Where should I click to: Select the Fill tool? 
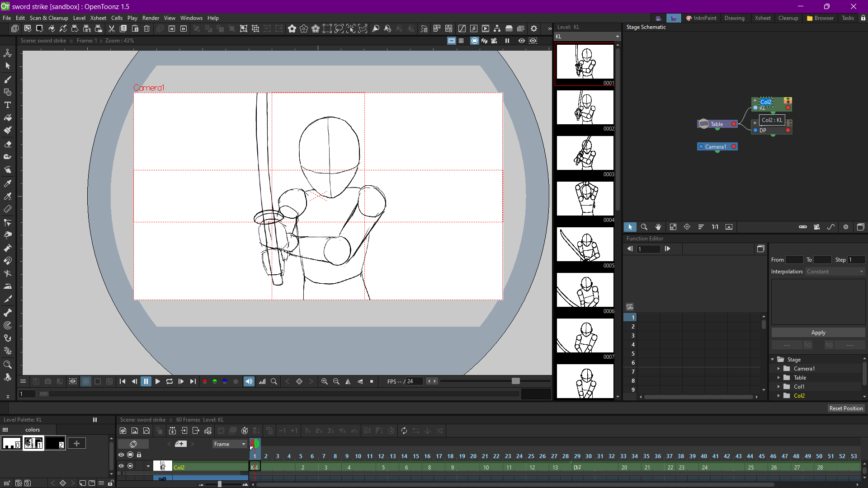click(8, 117)
